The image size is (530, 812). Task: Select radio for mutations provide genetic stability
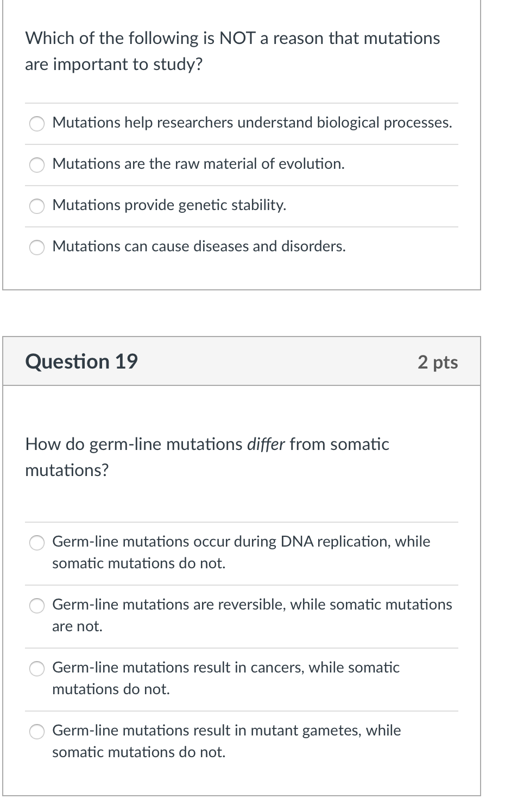pos(37,206)
